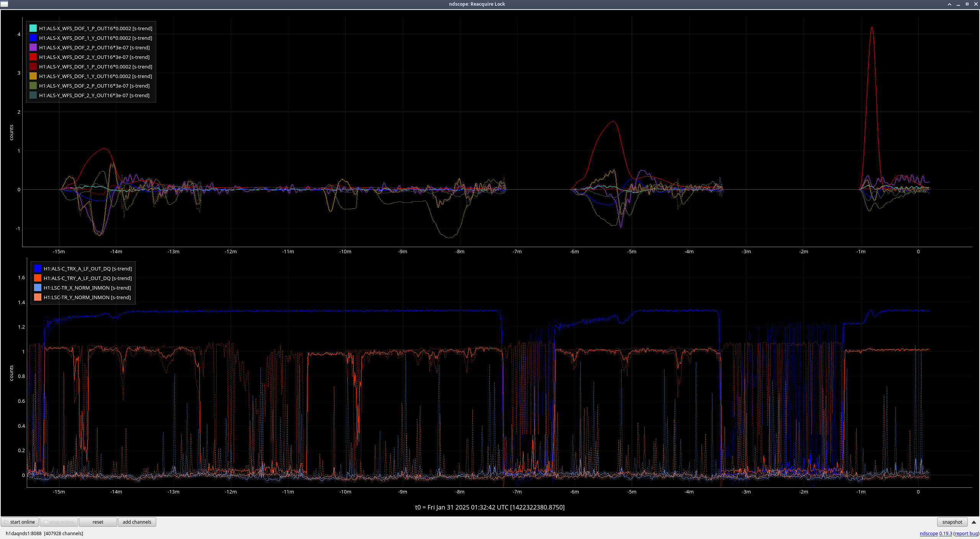
Task: Select legend label H1:ALS-X_WFS_DOF_2_Y_OUT16*3e-07
Action: coord(94,57)
